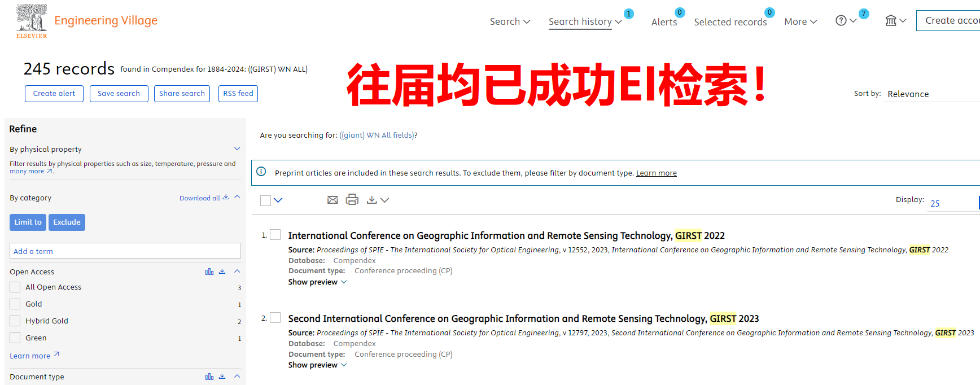The height and width of the screenshot is (385, 980).
Task: Show Open Access bar chart icon
Action: (x=209, y=272)
